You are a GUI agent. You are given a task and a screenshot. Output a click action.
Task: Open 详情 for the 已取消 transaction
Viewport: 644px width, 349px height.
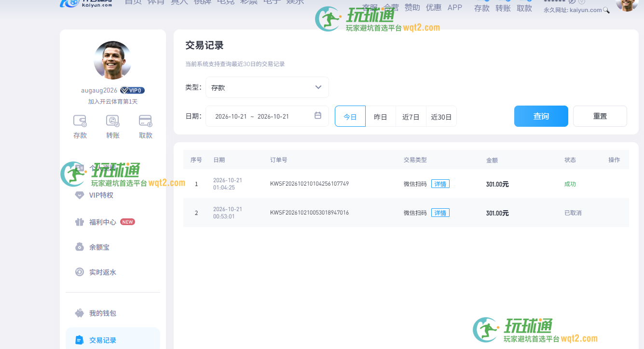pyautogui.click(x=440, y=213)
